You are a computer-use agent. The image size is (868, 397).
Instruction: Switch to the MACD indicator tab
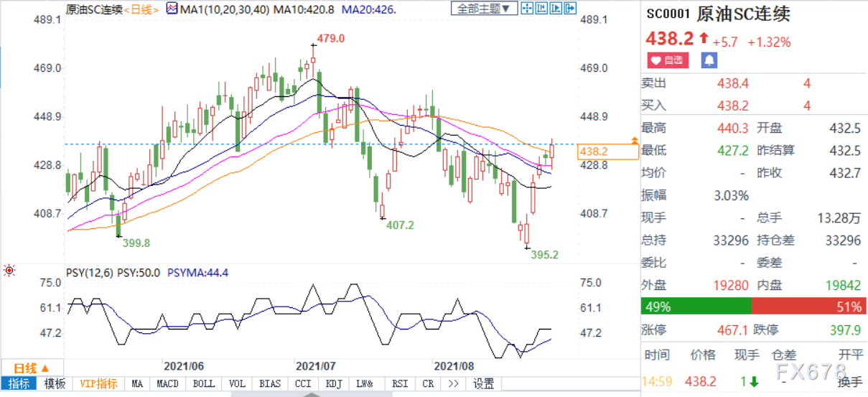(x=168, y=384)
